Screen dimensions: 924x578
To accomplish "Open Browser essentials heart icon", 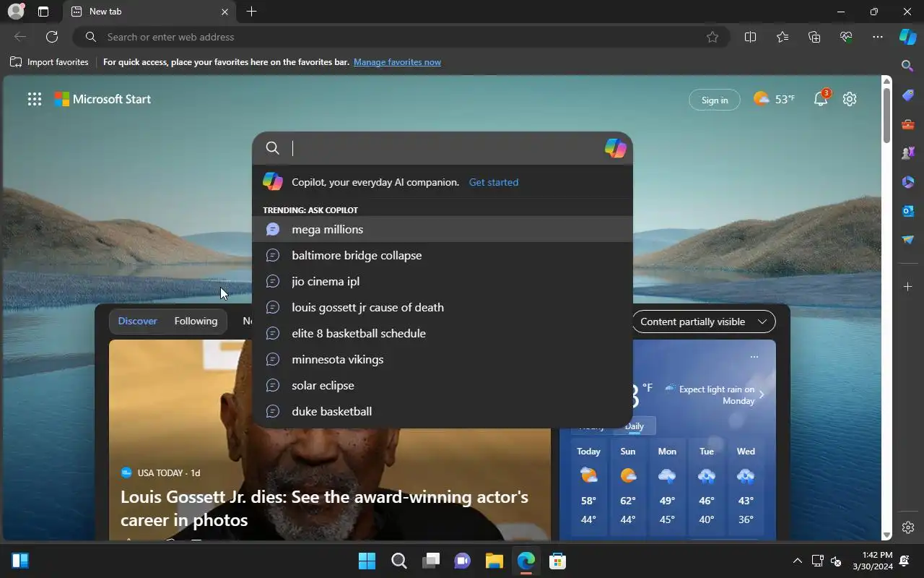I will (x=846, y=37).
